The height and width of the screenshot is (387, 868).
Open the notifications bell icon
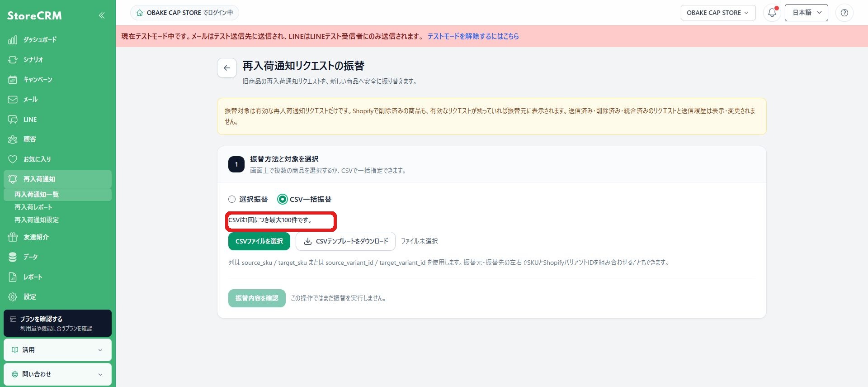(772, 13)
